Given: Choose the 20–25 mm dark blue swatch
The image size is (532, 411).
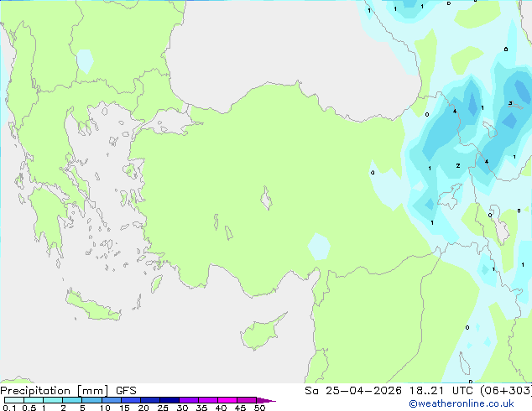Looking at the screenshot, I should pos(150,400).
